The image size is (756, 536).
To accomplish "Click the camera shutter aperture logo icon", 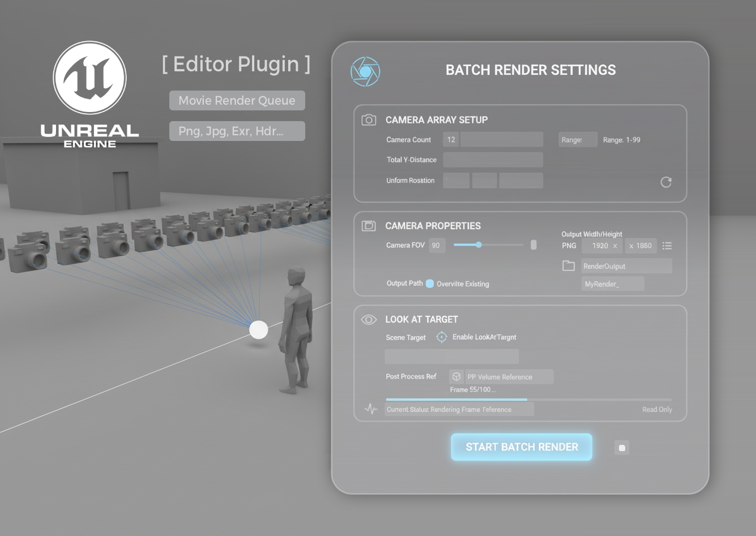I will click(365, 71).
